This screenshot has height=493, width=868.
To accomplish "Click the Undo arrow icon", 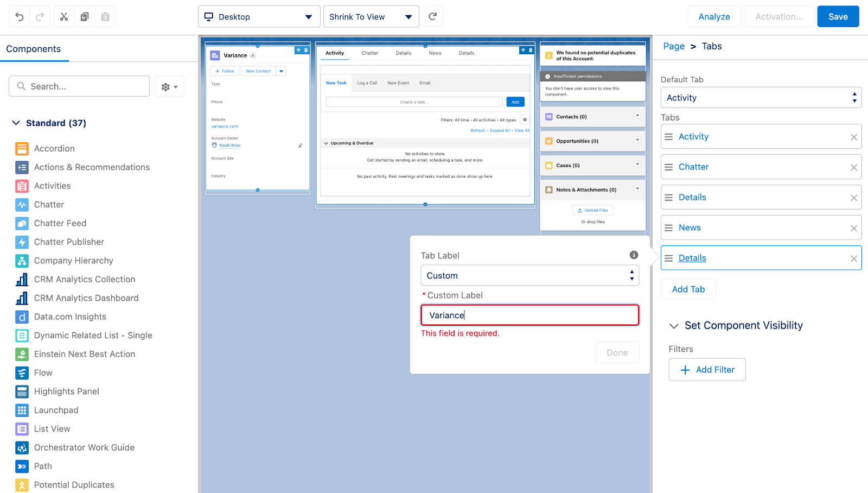I will 20,17.
